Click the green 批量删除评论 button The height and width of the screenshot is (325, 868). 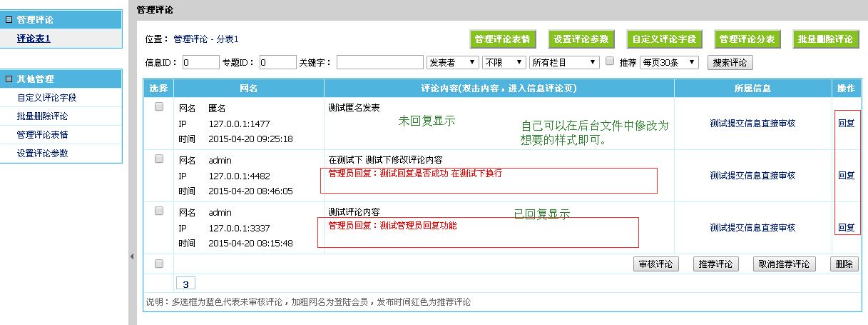(825, 39)
